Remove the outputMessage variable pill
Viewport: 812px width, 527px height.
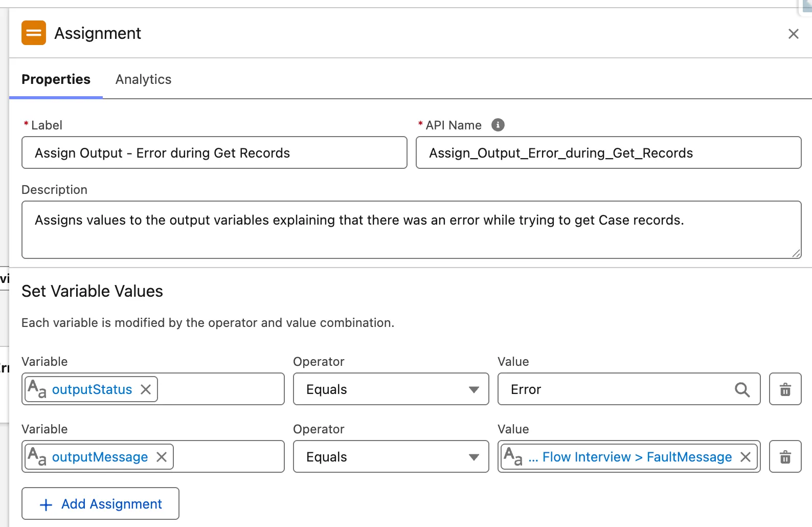(162, 457)
